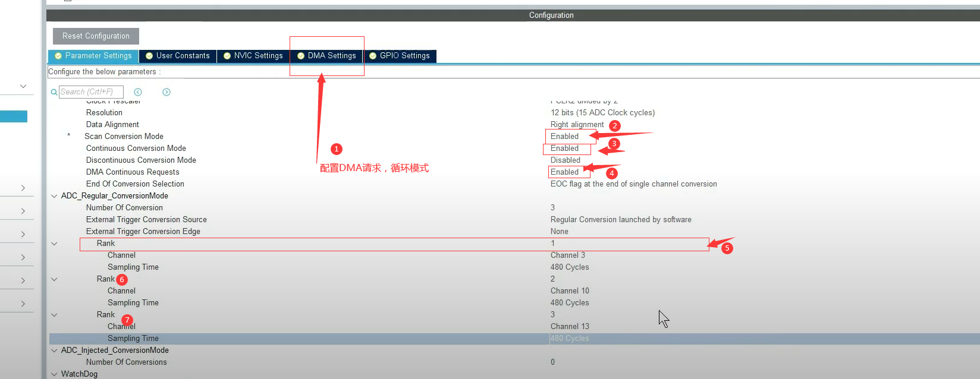Viewport: 980px width, 379px height.
Task: Open External Trigger Edge None value
Action: click(559, 232)
